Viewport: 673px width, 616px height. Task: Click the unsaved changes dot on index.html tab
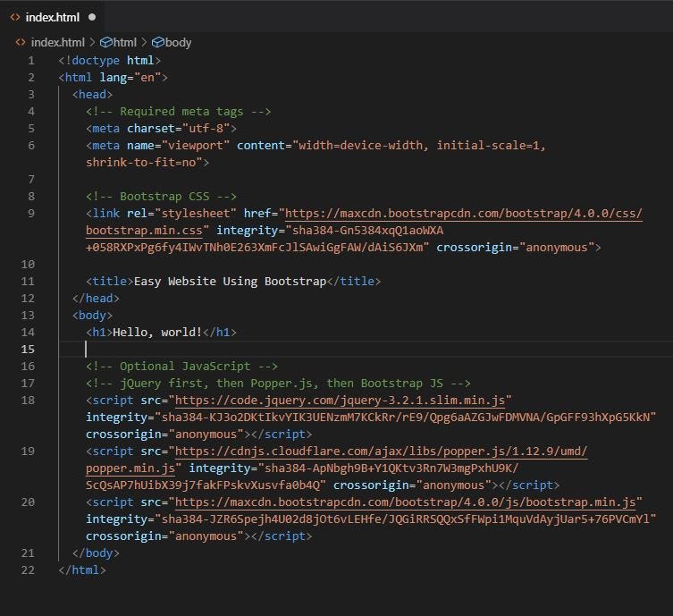tap(92, 17)
